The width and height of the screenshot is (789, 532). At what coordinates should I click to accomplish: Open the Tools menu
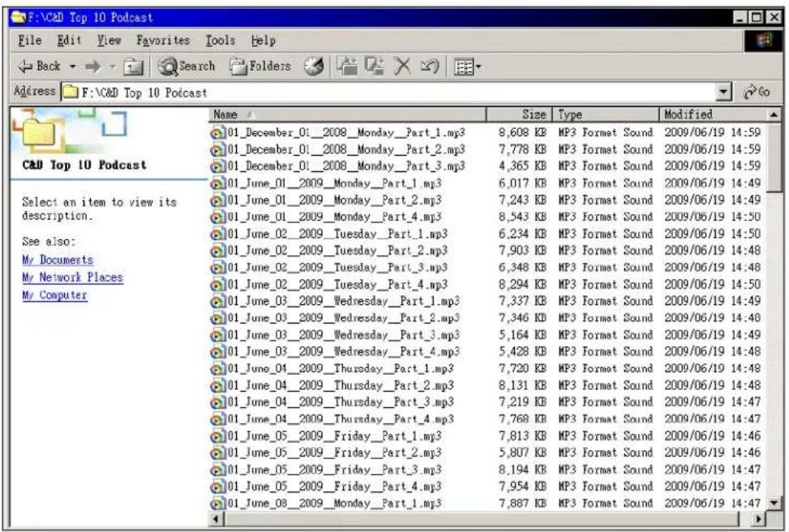[x=220, y=41]
